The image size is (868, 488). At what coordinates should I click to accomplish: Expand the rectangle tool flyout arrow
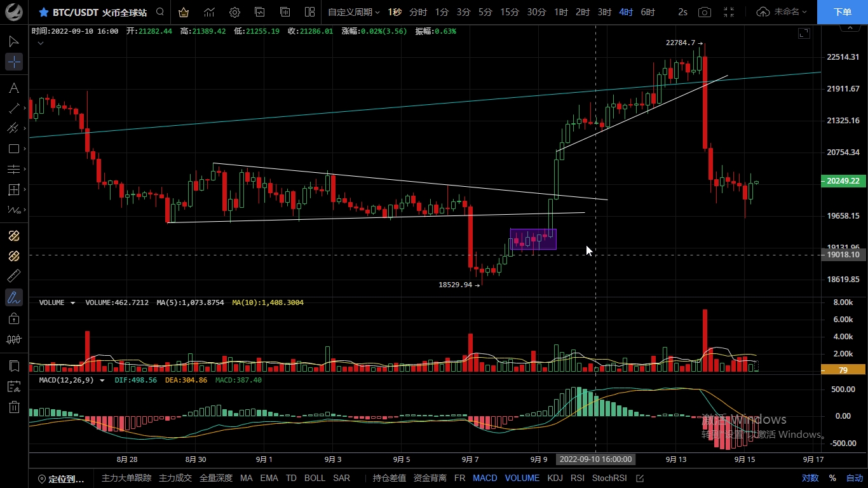(x=25, y=149)
